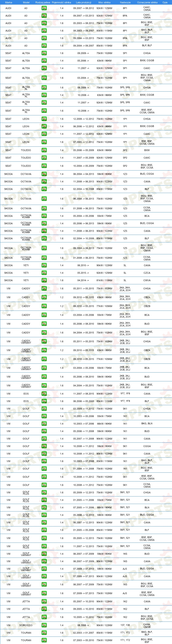The image size is (172, 644).
Task: Click fuel icon in SEAT ALTEA 09.2009 5P1 row
Action: 44,53
